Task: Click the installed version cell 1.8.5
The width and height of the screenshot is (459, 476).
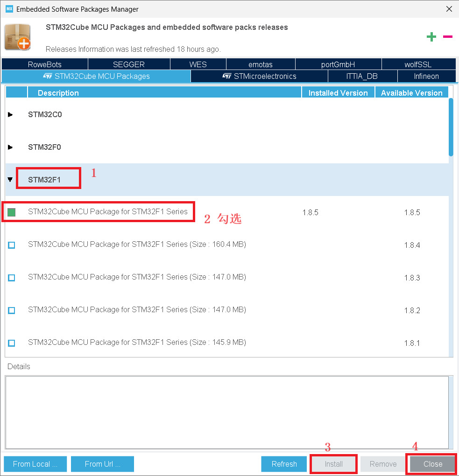Action: [311, 212]
